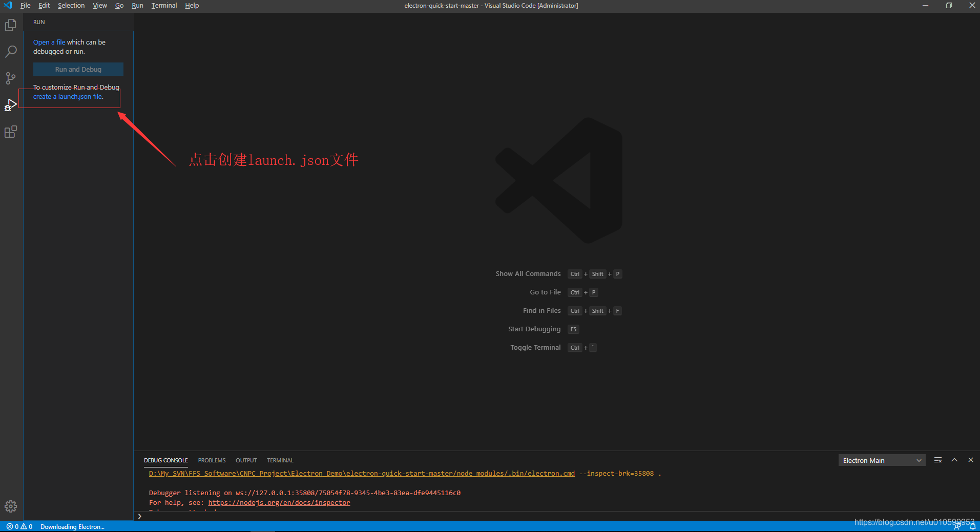Restore down the VS Code window

(949, 5)
